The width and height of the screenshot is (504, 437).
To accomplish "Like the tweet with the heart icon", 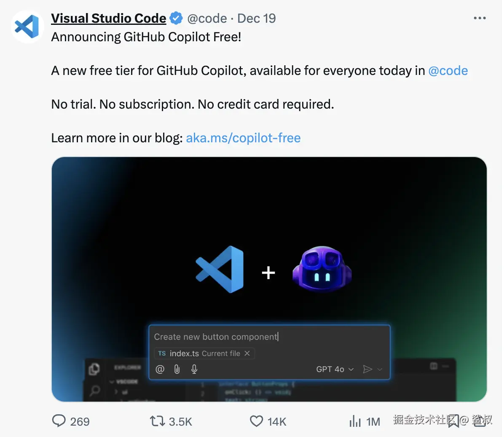I will click(256, 421).
